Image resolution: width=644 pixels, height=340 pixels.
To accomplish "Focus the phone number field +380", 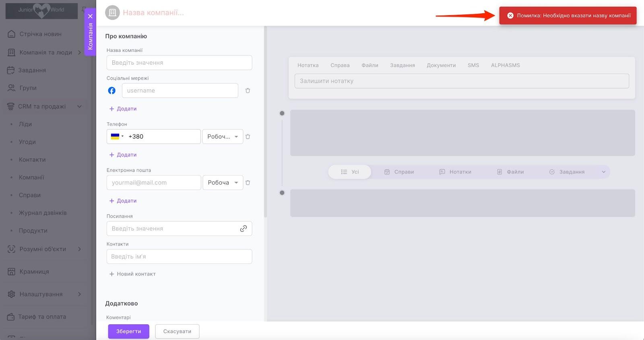I will [163, 136].
